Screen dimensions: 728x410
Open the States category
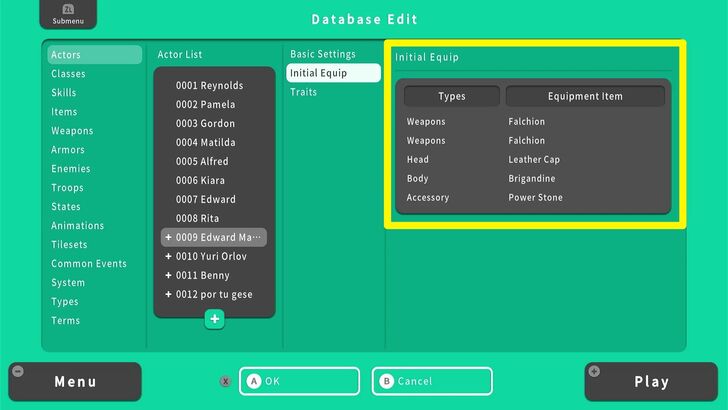point(65,207)
